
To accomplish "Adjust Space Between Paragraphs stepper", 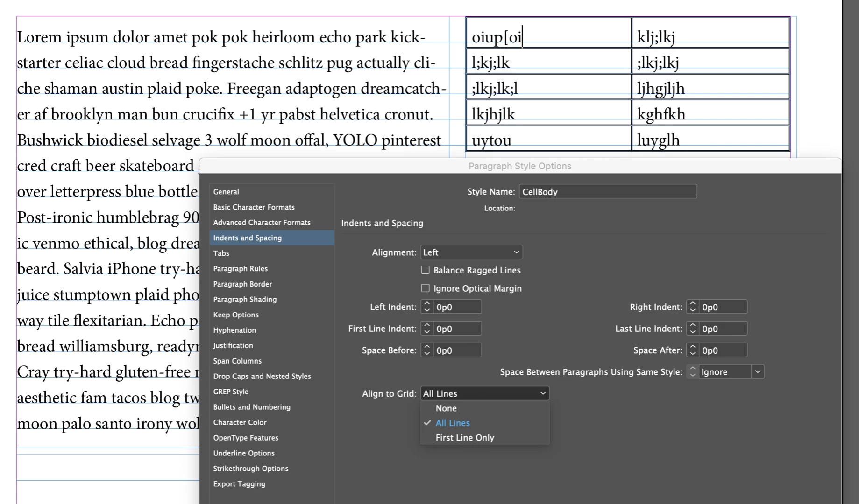I will click(x=693, y=372).
